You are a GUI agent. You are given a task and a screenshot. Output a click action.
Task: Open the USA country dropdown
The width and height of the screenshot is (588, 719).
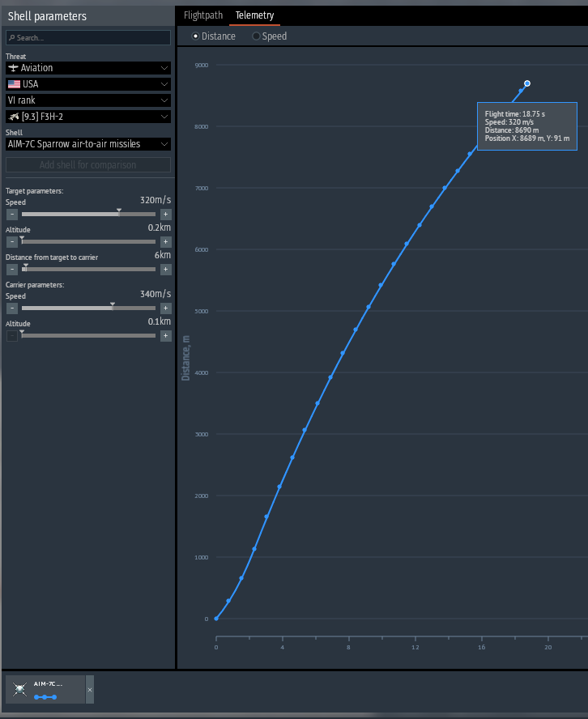click(x=88, y=84)
